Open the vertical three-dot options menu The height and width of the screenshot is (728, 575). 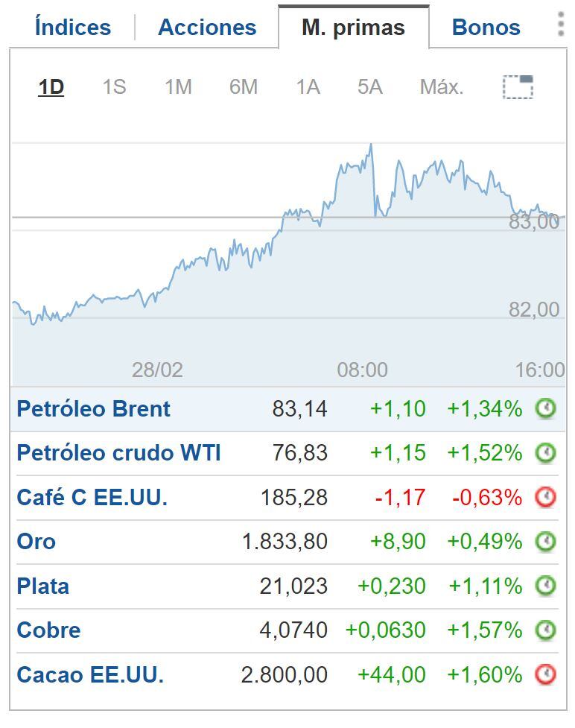click(x=561, y=25)
